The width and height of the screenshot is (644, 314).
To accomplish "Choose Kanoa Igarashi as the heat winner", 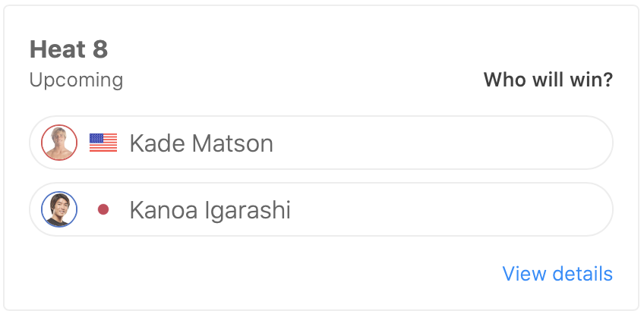I will (320, 209).
